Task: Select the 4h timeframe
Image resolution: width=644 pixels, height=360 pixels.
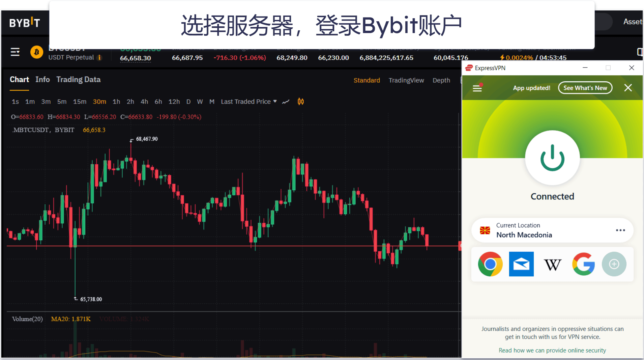Action: tap(144, 102)
